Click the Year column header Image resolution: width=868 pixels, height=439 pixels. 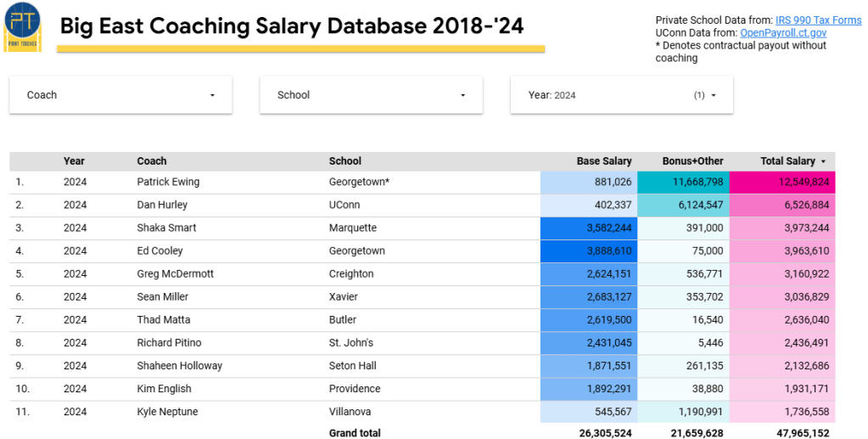(x=74, y=161)
